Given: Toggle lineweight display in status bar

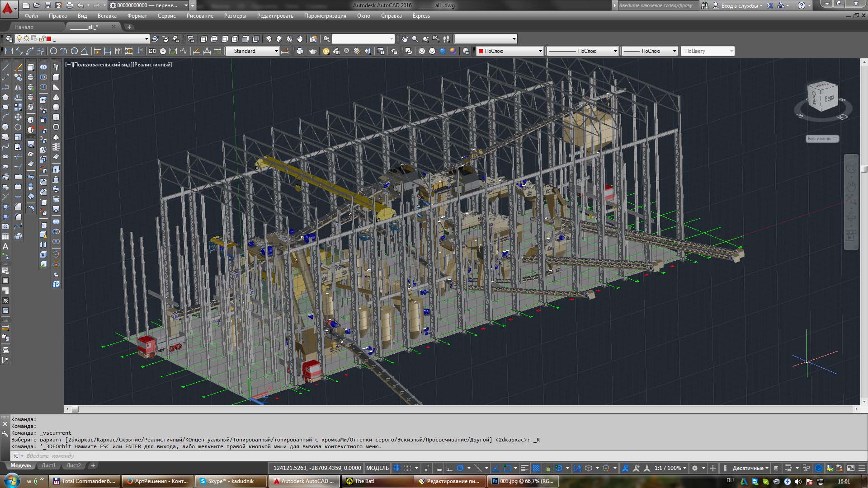Looking at the screenshot, I should pyautogui.click(x=524, y=468).
